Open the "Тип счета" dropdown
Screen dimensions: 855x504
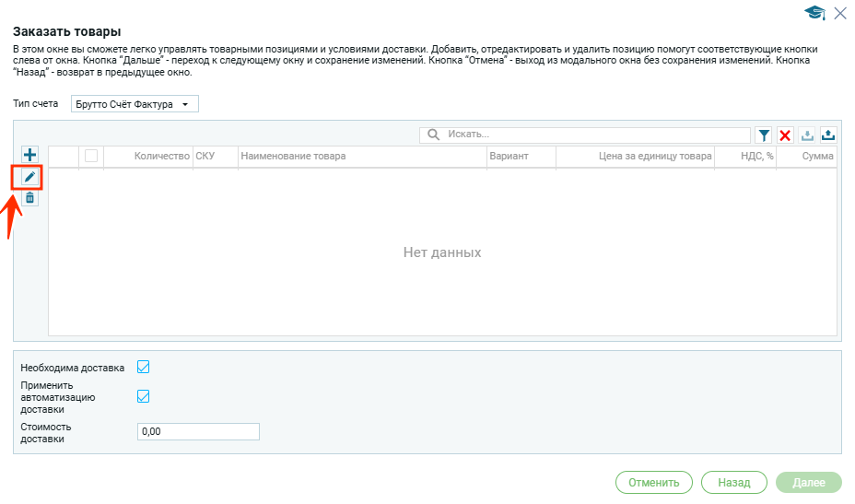pyautogui.click(x=135, y=104)
